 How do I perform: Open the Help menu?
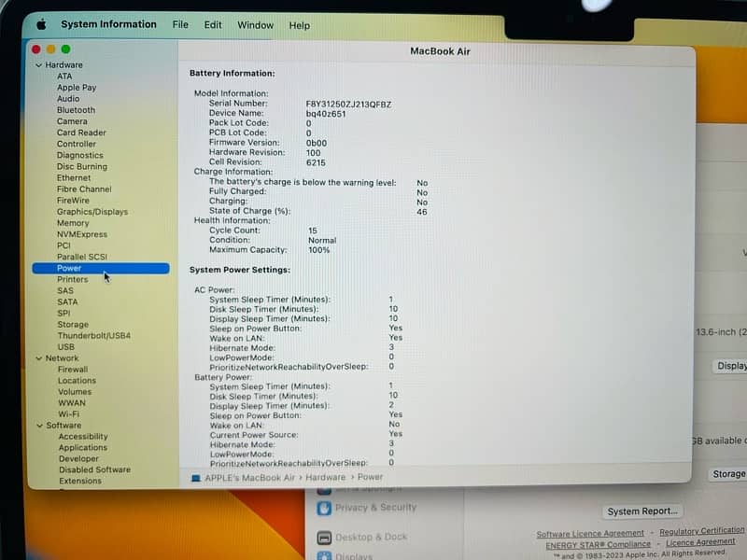pos(299,25)
